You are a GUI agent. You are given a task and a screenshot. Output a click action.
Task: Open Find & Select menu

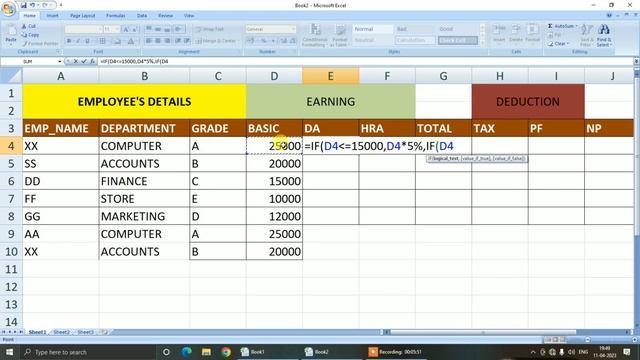pos(604,35)
